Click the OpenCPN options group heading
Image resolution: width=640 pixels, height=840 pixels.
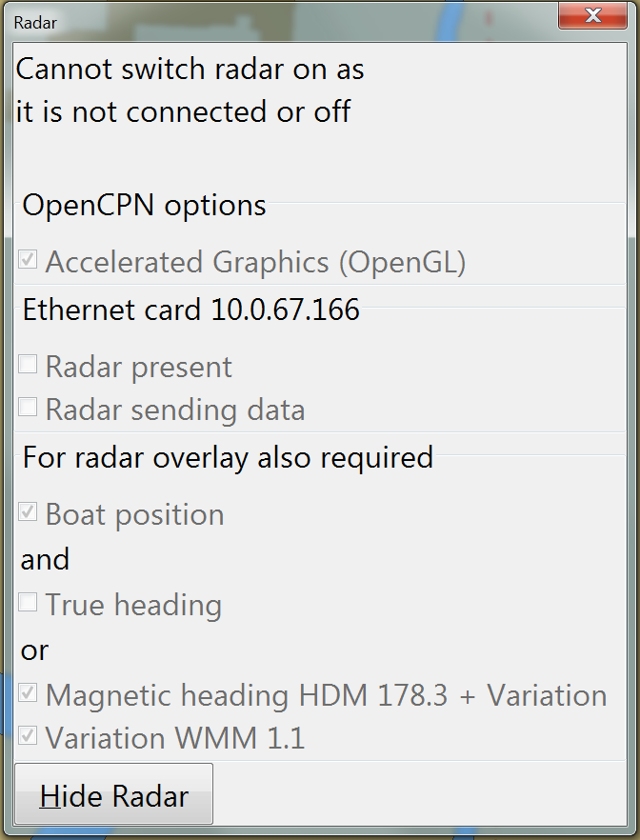[144, 205]
